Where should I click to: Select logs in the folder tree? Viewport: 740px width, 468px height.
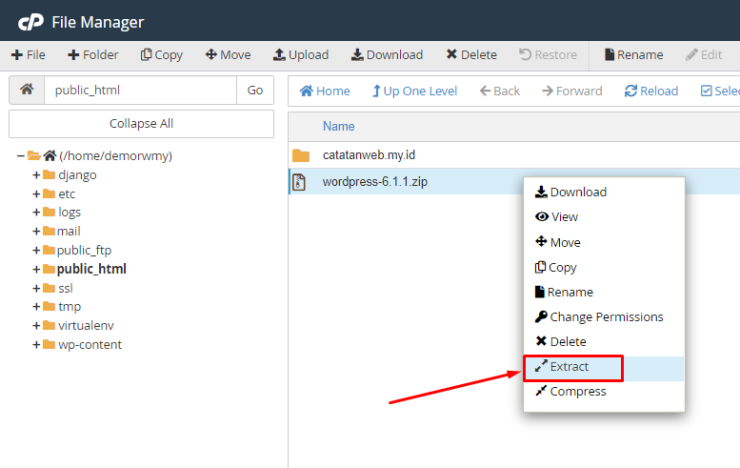tap(69, 212)
